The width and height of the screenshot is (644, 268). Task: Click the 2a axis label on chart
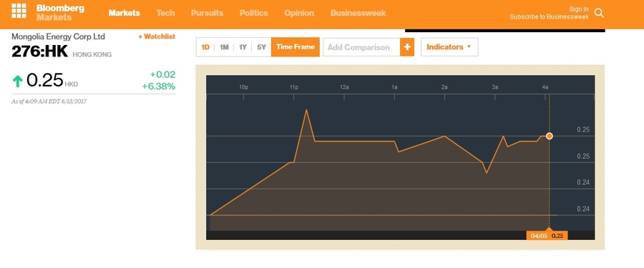[444, 87]
